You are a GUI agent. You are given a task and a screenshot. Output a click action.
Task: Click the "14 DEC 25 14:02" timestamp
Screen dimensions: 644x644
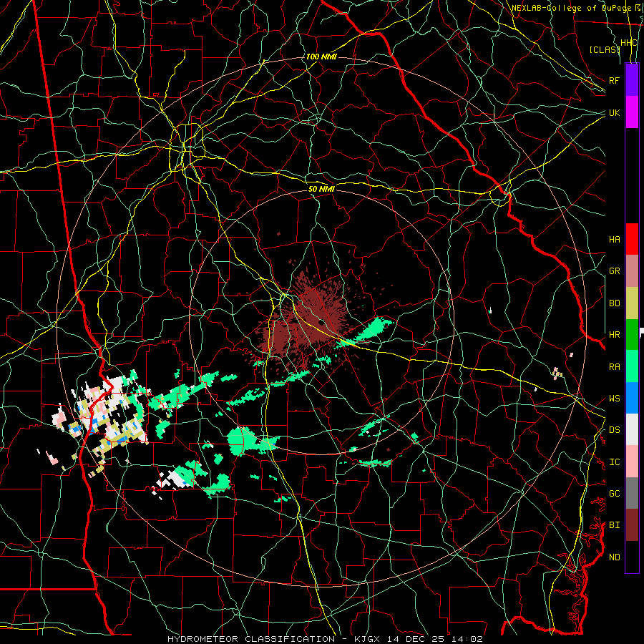(434, 639)
